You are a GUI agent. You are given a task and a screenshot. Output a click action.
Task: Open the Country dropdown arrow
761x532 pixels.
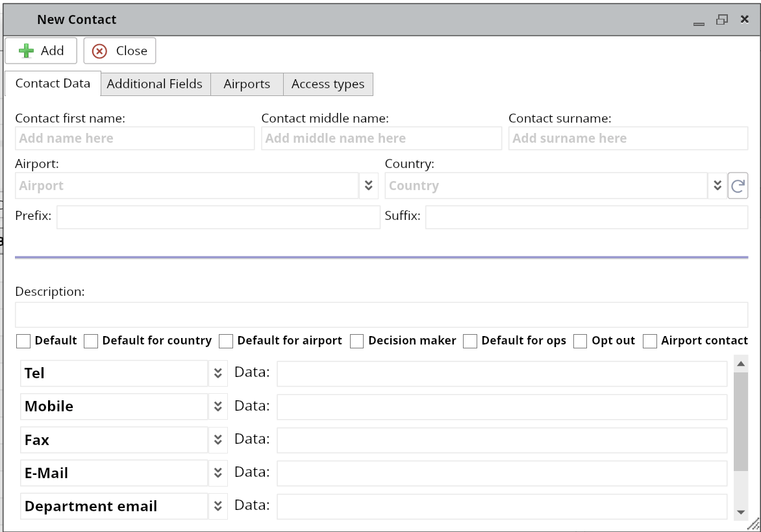coord(717,186)
